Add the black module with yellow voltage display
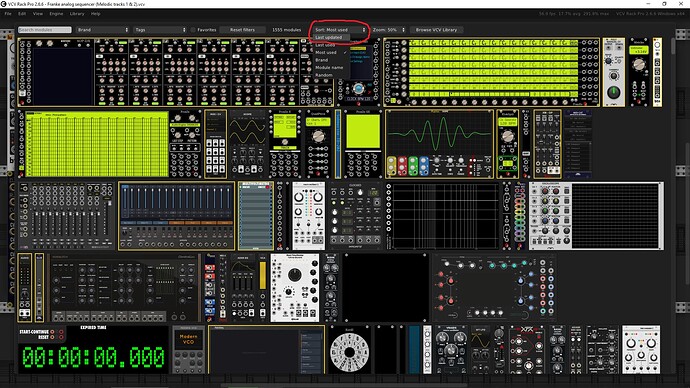 (x=639, y=72)
